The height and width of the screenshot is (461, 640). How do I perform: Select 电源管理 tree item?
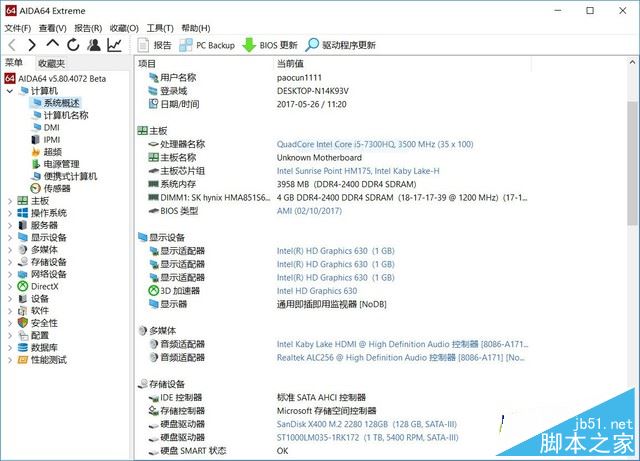[56, 164]
